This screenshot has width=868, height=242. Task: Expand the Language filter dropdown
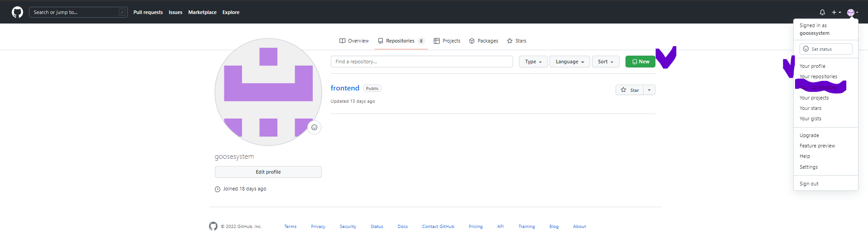tap(570, 62)
